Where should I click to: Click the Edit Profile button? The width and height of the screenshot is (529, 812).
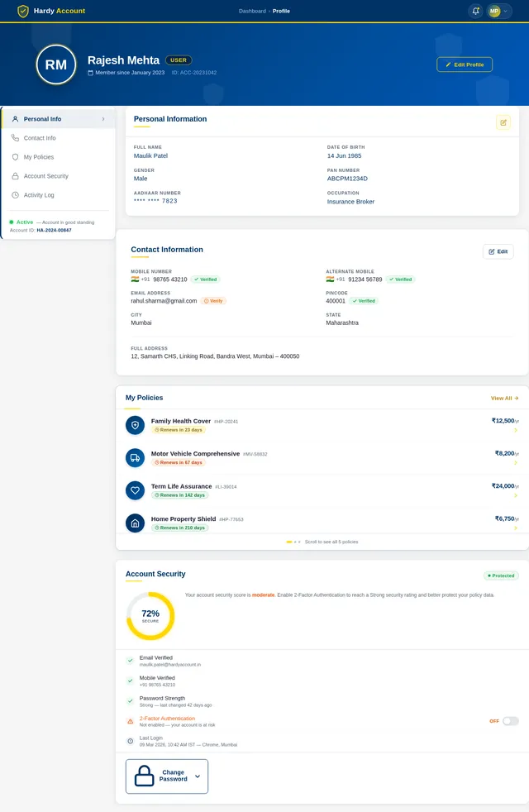click(465, 64)
